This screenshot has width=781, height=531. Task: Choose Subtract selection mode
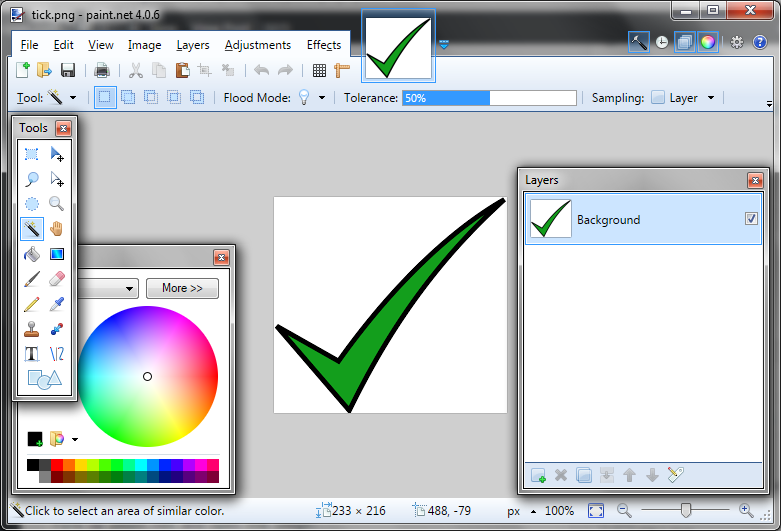pyautogui.click(x=151, y=98)
